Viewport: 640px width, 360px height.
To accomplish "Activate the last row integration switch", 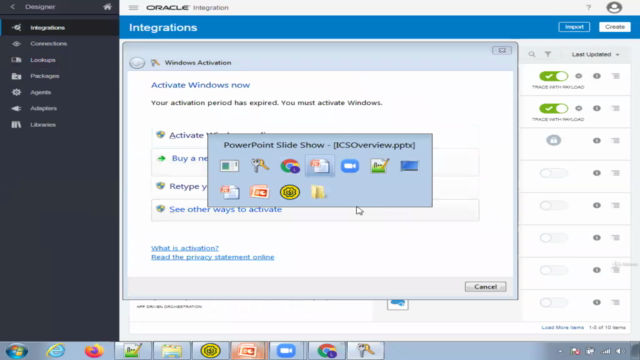I will (x=553, y=302).
